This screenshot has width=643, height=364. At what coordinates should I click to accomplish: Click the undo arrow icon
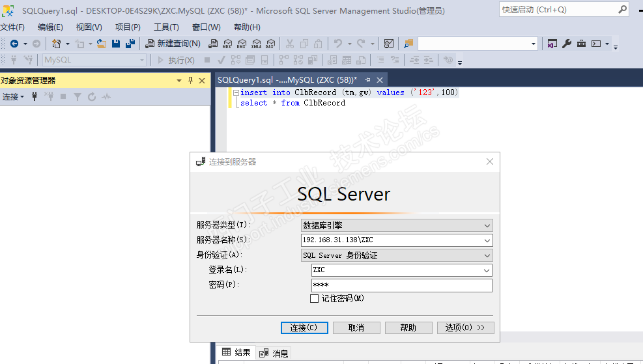pos(338,43)
